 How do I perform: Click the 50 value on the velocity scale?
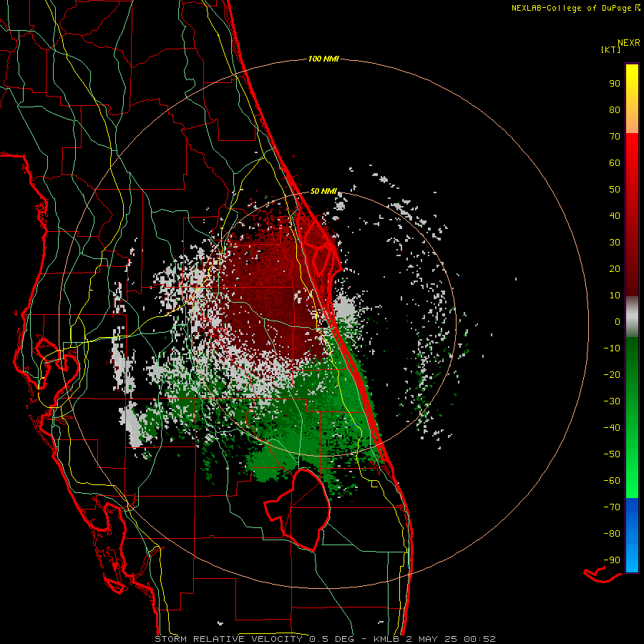[x=615, y=190]
